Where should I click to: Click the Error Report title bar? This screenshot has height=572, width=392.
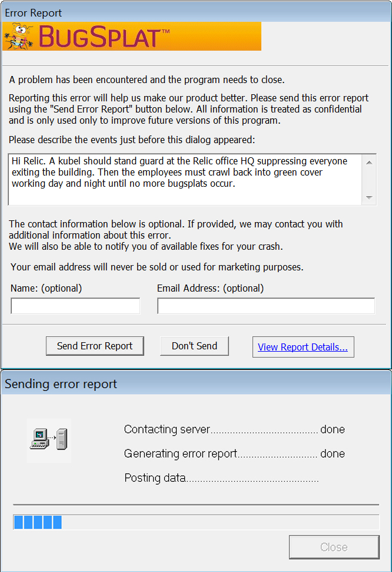pos(196,13)
